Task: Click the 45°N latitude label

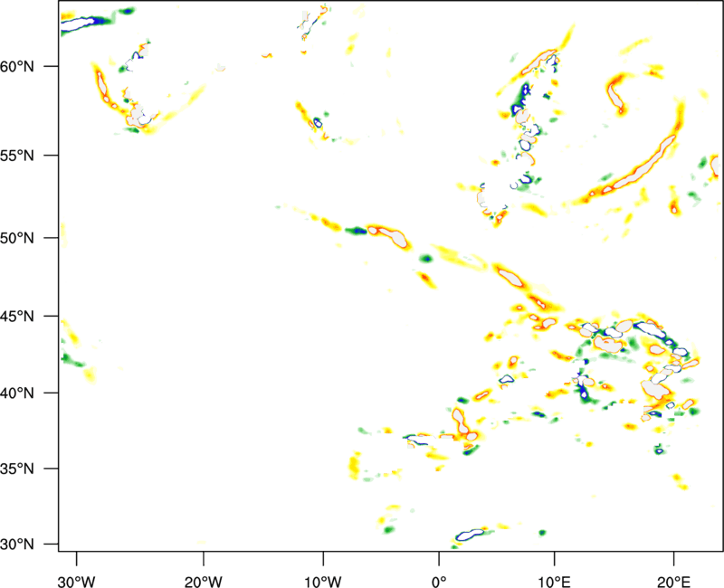Action: click(x=17, y=317)
